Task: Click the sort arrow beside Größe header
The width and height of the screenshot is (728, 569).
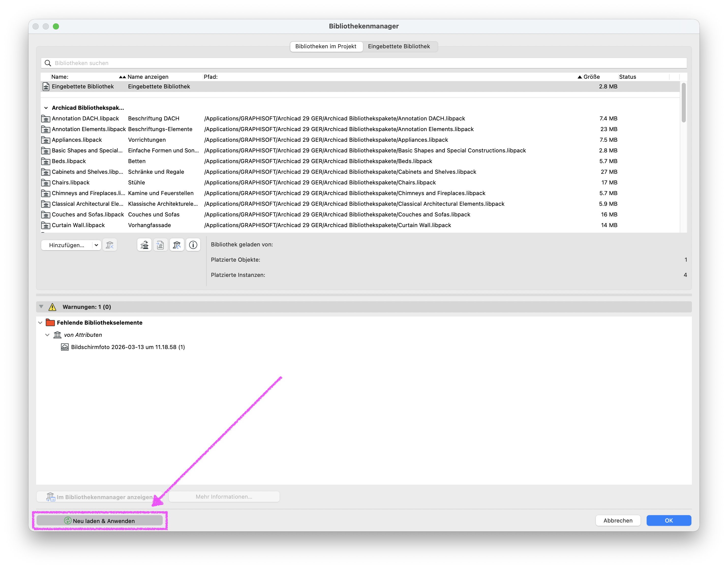Action: coord(580,77)
